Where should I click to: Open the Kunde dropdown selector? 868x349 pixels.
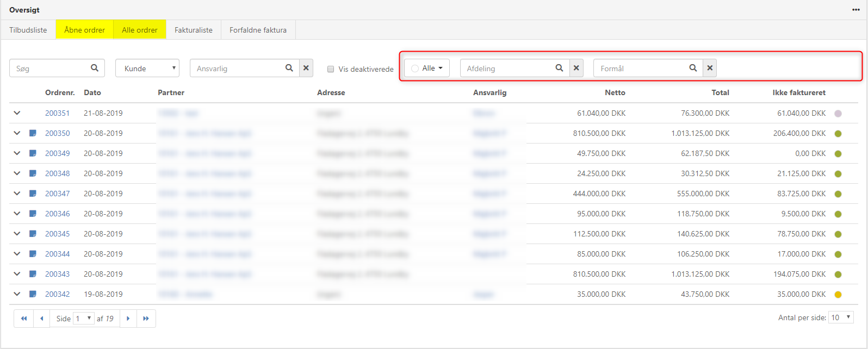click(x=147, y=68)
